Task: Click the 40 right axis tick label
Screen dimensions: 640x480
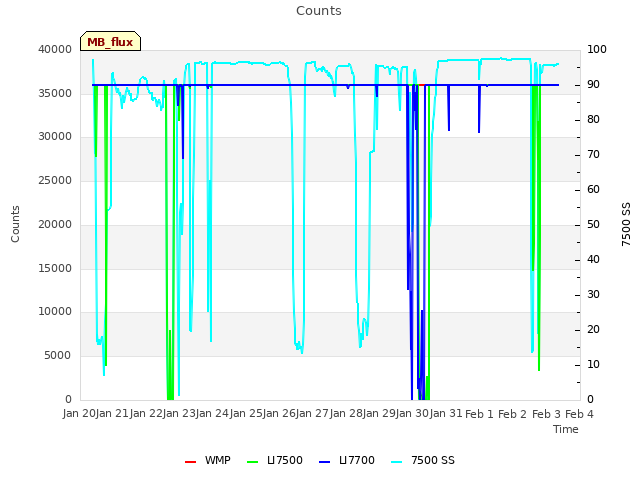Action: pyautogui.click(x=593, y=260)
